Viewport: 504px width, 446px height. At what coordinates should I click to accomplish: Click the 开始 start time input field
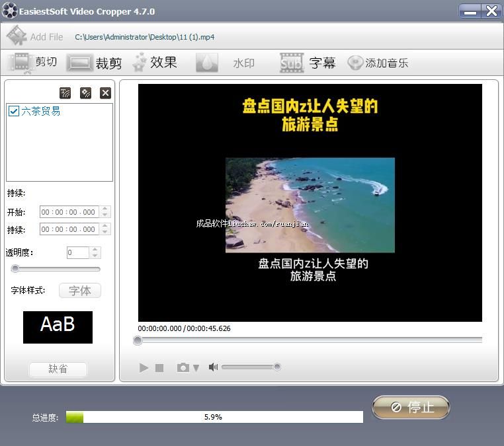69,212
